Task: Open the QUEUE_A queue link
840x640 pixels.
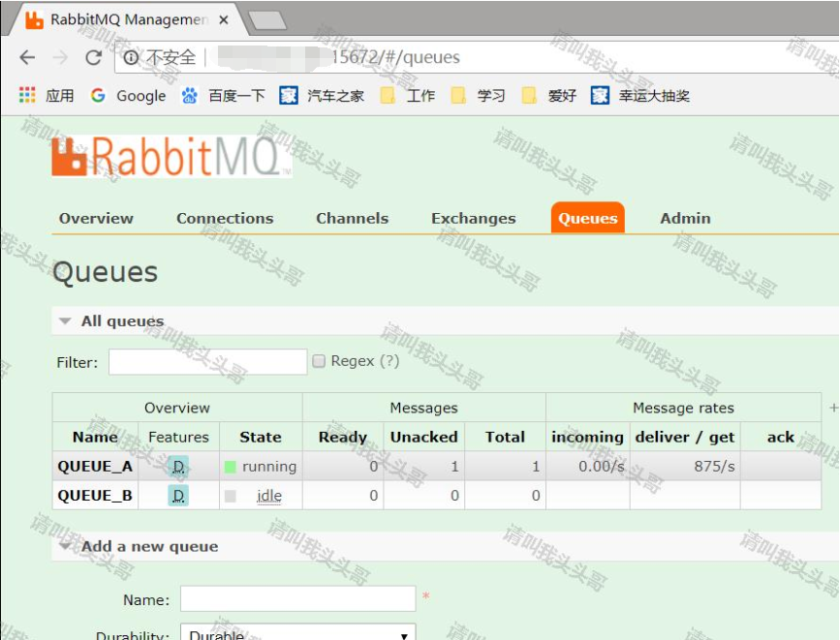Action: (x=95, y=467)
